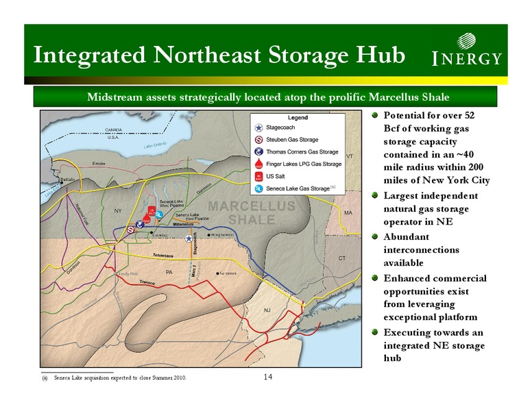Click the 'VT' state label

click(x=350, y=156)
